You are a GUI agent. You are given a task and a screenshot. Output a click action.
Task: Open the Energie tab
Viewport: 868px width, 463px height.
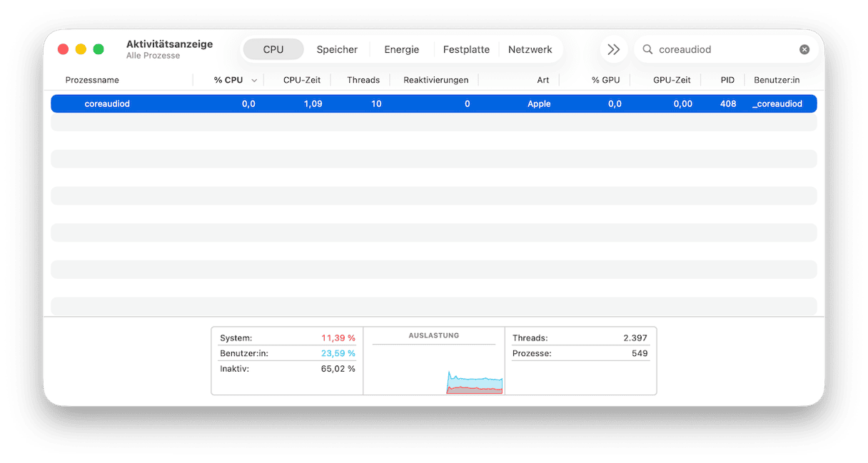tap(401, 49)
